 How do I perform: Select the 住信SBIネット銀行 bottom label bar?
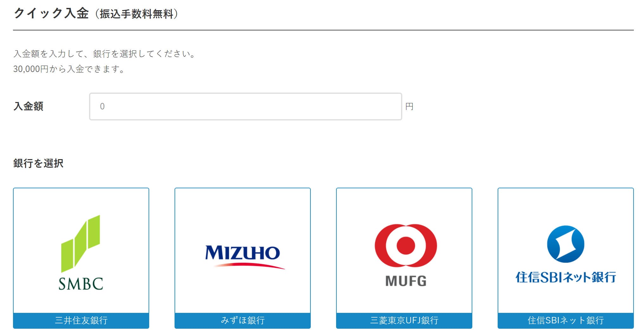566,320
